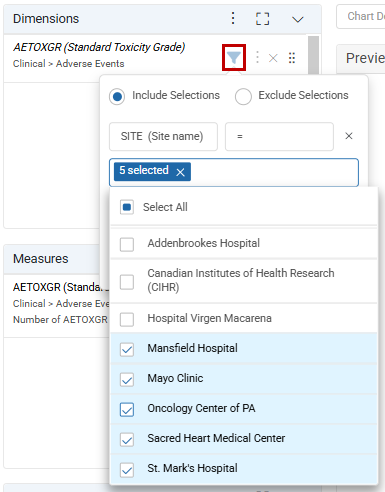Check Hospital Virgen Macarena

click(127, 319)
